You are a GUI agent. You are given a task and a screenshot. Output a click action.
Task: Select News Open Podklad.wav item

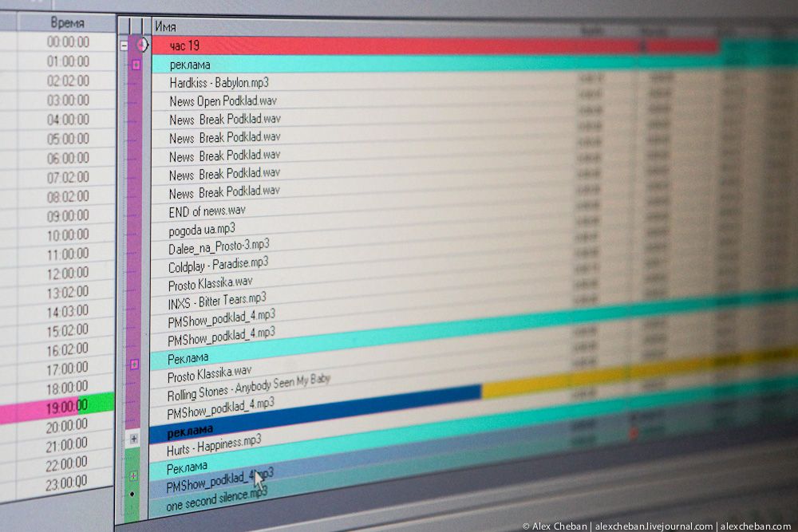coord(223,100)
